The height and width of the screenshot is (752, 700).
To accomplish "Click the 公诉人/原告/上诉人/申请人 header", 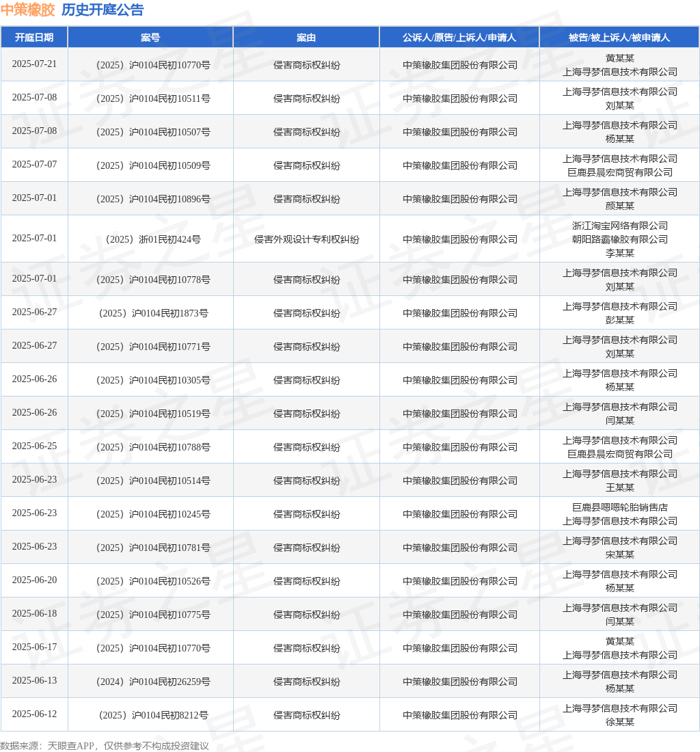I will [459, 38].
